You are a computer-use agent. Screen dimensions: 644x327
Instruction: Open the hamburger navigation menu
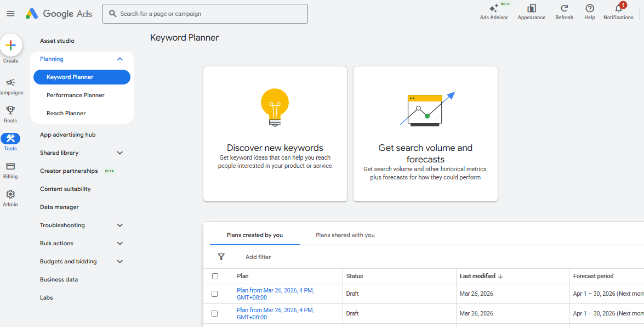(10, 13)
